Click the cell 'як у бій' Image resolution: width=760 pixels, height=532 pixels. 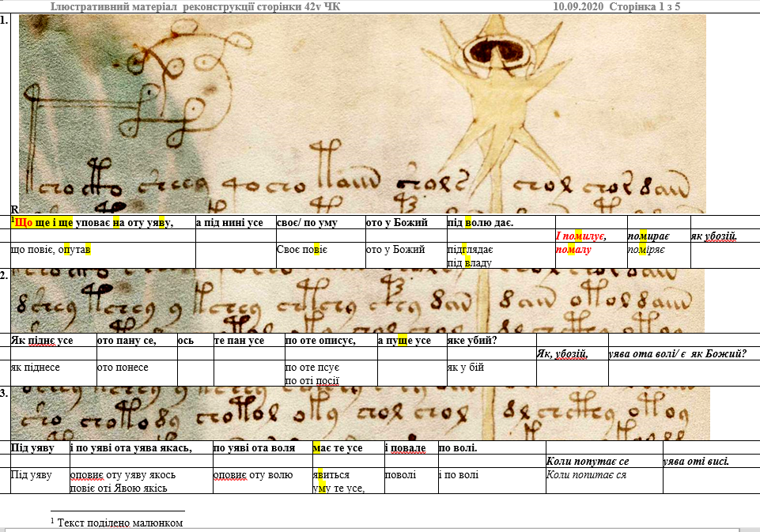pos(491,373)
